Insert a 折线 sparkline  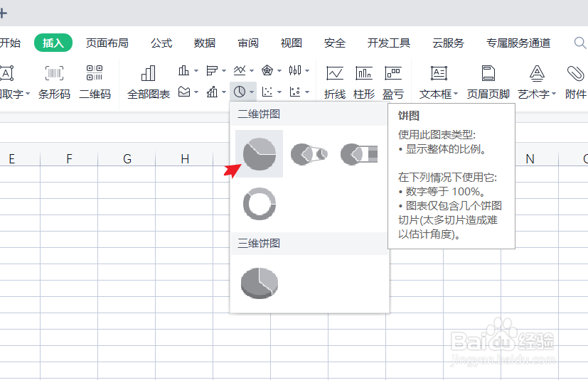[334, 82]
